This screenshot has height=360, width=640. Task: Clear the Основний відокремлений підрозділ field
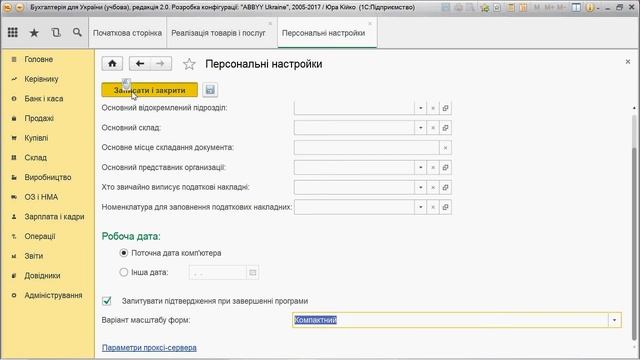433,108
